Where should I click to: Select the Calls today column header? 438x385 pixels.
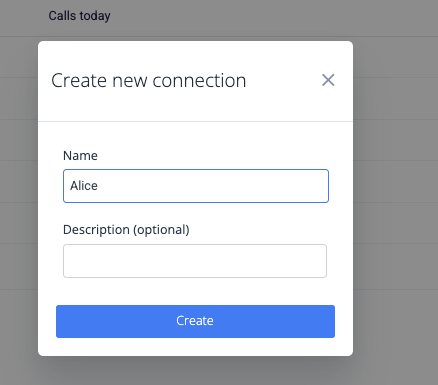pyautogui.click(x=79, y=16)
